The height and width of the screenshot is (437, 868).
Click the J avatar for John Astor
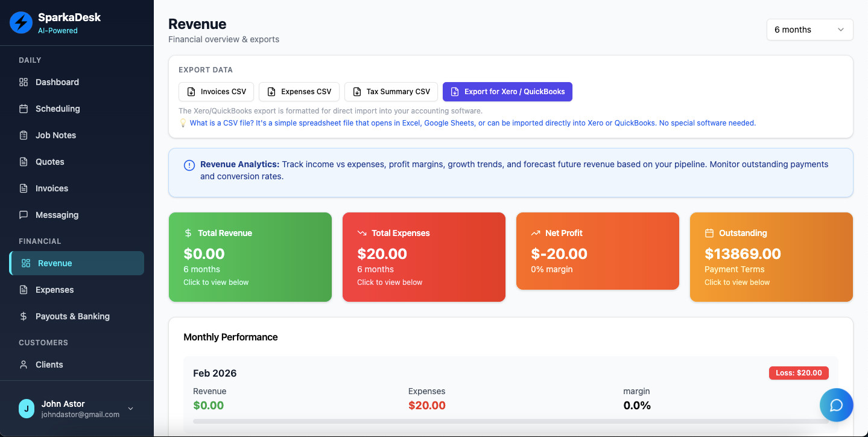(x=27, y=409)
